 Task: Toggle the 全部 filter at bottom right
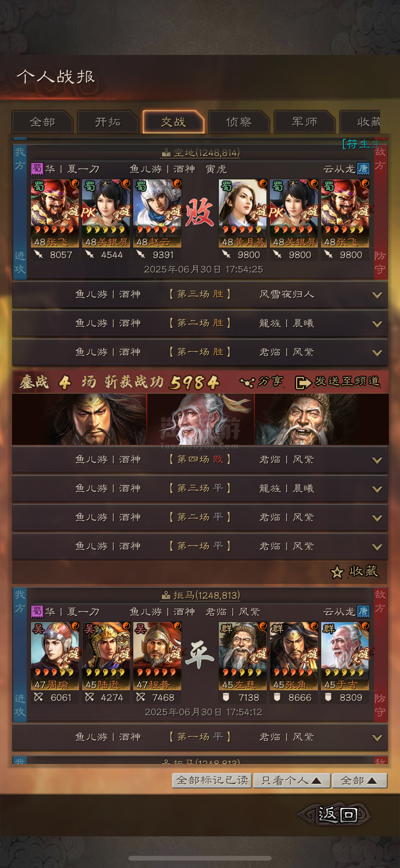[x=359, y=780]
